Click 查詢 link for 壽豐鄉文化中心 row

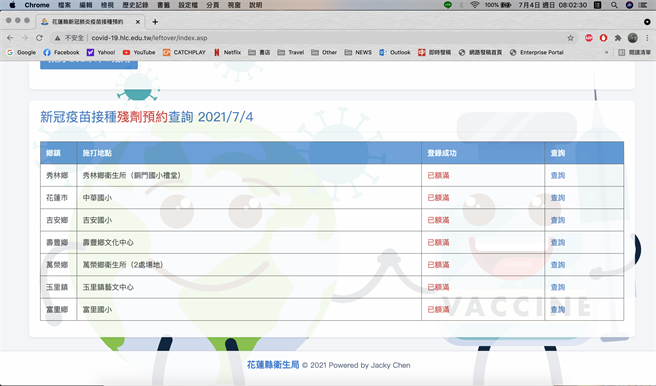(x=558, y=242)
